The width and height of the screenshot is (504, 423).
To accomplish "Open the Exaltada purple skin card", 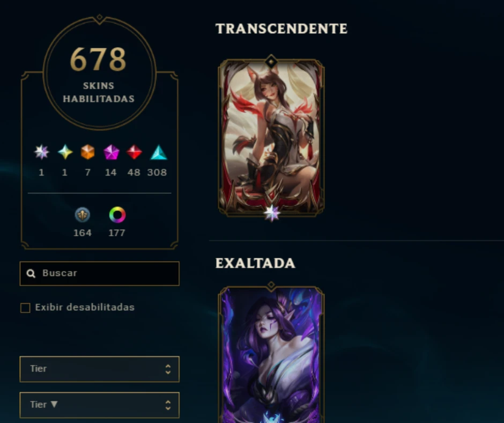I will 271,354.
